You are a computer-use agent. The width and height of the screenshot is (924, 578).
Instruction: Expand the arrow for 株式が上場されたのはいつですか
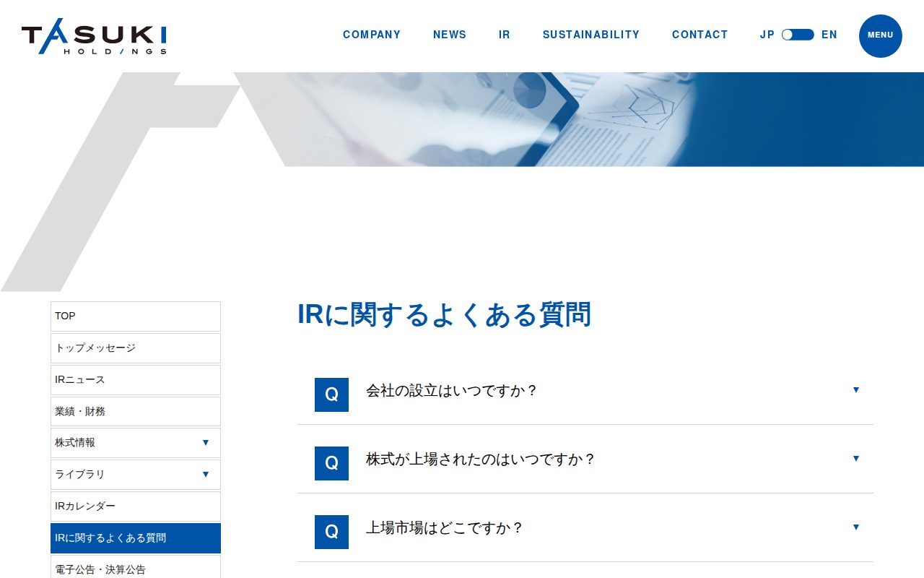point(856,459)
